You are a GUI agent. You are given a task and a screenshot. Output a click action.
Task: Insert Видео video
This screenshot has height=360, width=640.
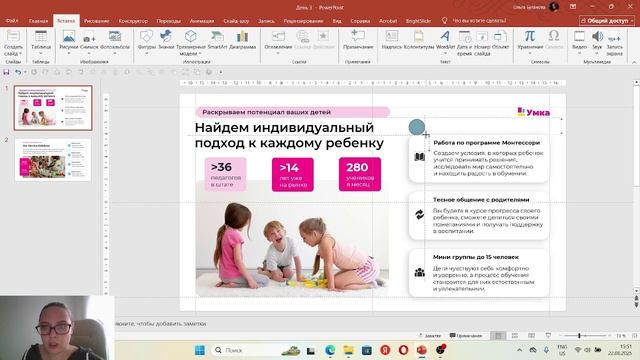(579, 41)
